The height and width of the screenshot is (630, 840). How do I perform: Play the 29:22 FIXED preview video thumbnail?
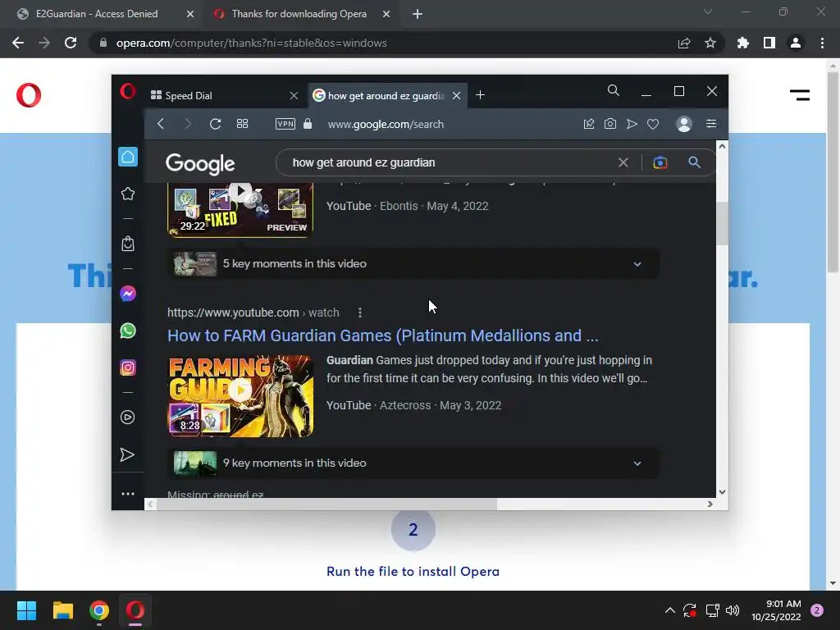[240, 209]
